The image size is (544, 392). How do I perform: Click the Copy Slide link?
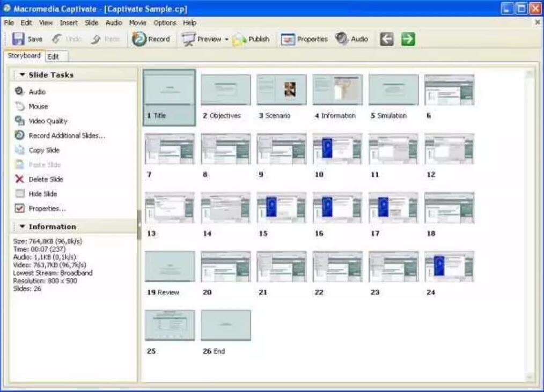pyautogui.click(x=44, y=150)
